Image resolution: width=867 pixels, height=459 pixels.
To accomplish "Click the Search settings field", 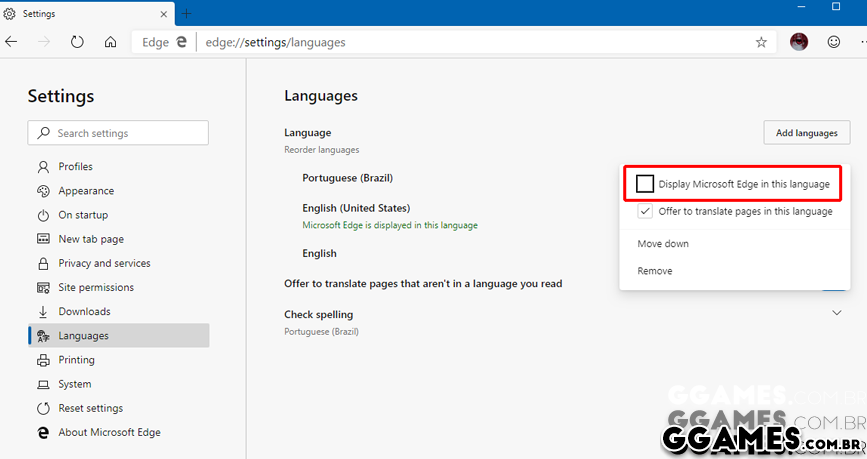I will coord(118,133).
